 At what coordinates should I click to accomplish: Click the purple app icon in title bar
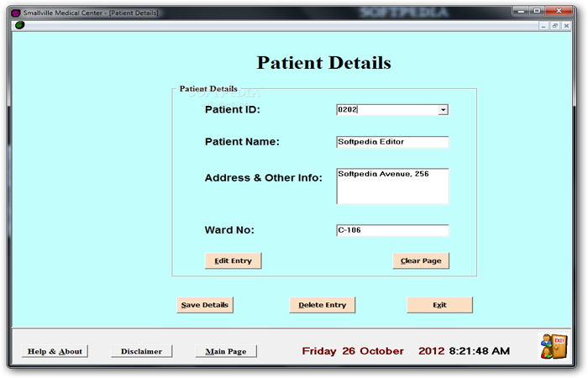tap(17, 13)
